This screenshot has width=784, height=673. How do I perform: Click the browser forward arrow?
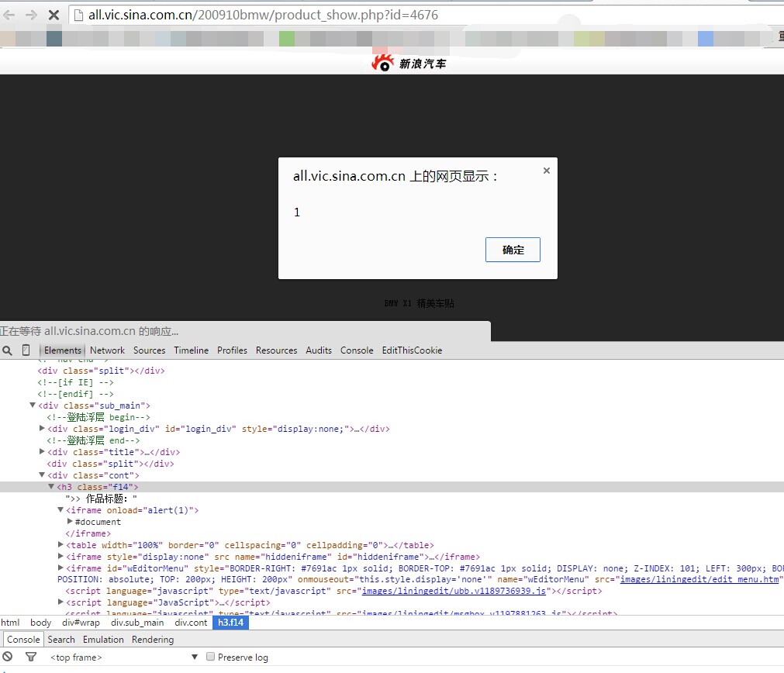(31, 15)
